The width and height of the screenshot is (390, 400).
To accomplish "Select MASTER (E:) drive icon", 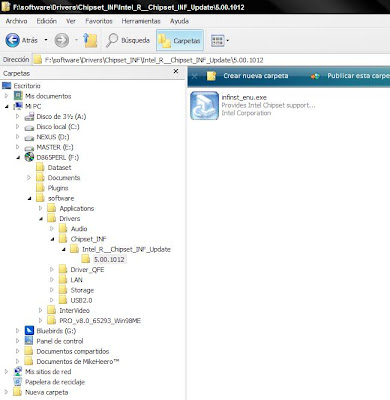I will pyautogui.click(x=29, y=148).
